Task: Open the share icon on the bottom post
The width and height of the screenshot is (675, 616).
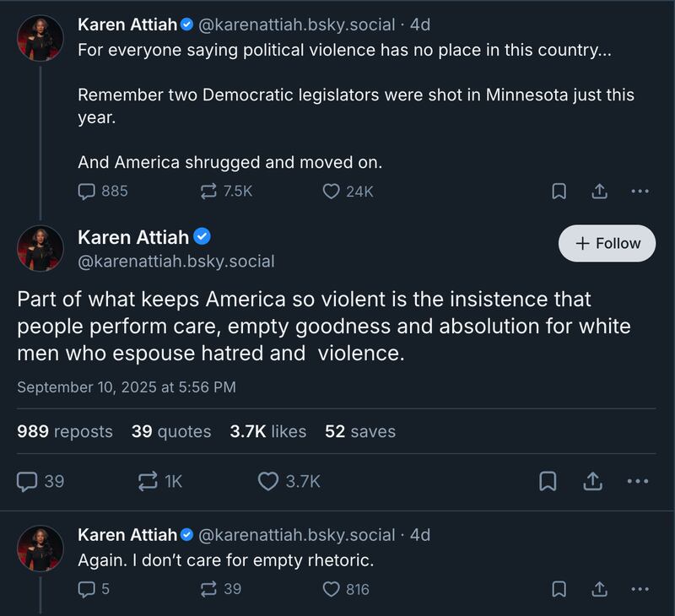Action: point(602,588)
